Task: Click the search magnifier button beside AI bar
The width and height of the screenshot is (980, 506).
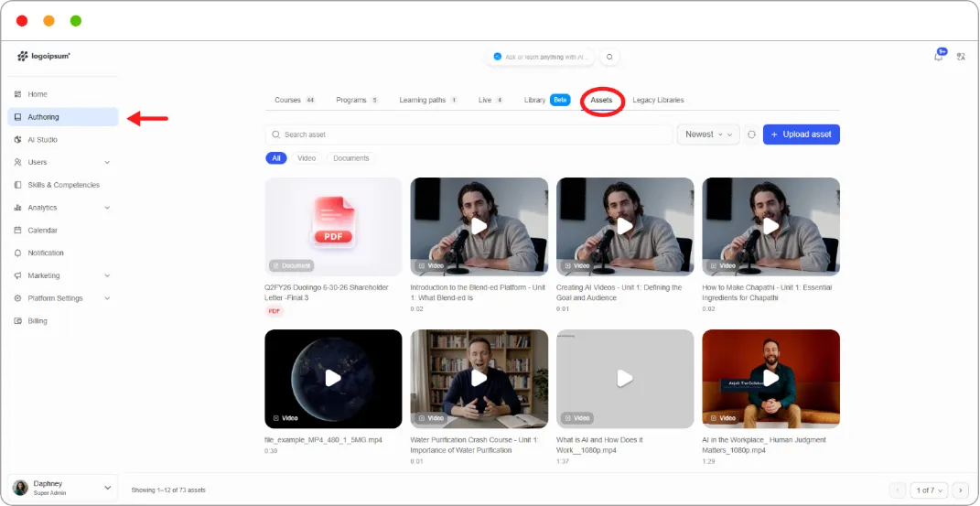Action: tap(609, 57)
